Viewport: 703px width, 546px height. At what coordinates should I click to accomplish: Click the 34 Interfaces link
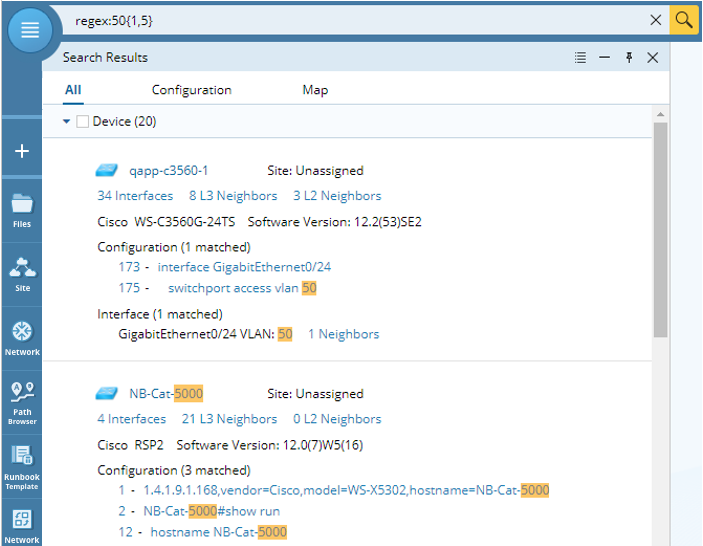[x=135, y=196]
